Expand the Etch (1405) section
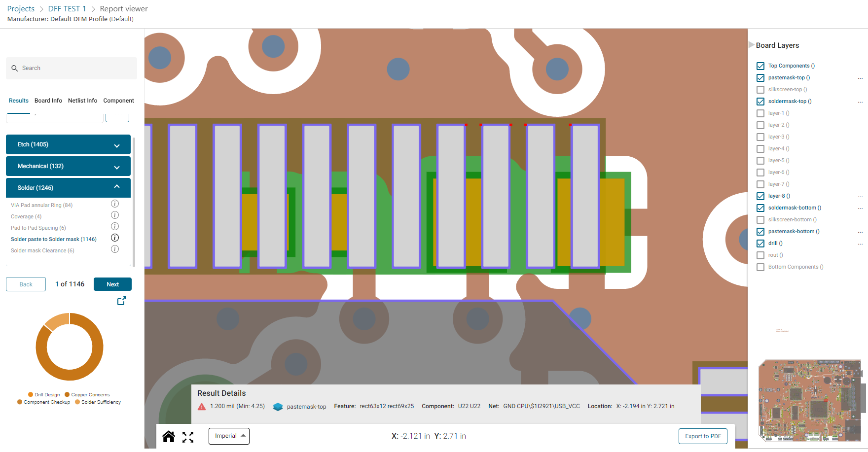This screenshot has height=452, width=868. [x=68, y=144]
